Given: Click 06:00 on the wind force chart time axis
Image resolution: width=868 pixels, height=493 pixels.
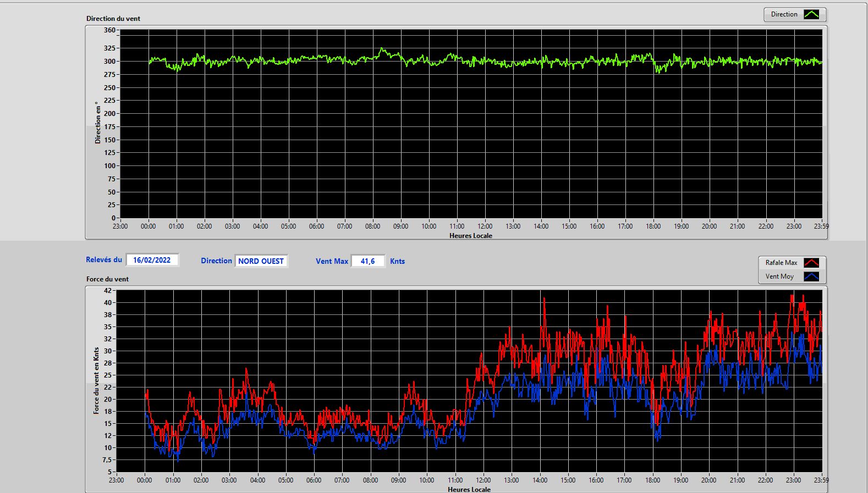Looking at the screenshot, I should (x=314, y=480).
